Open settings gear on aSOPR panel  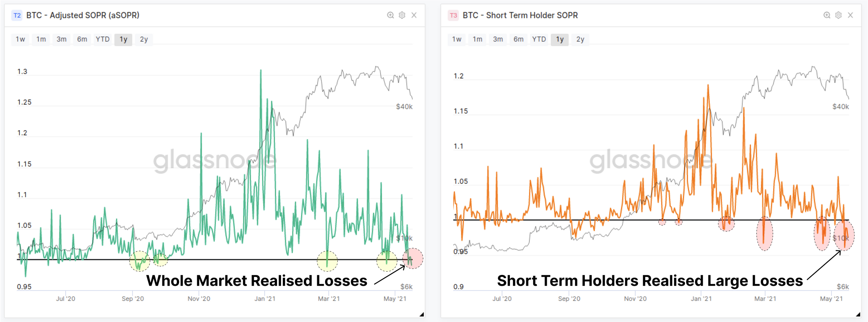click(402, 15)
